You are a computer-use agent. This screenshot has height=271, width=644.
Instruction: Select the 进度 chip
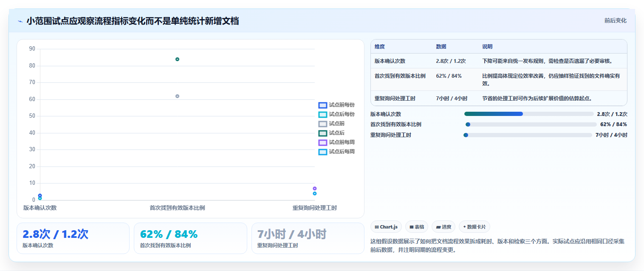[x=443, y=227]
